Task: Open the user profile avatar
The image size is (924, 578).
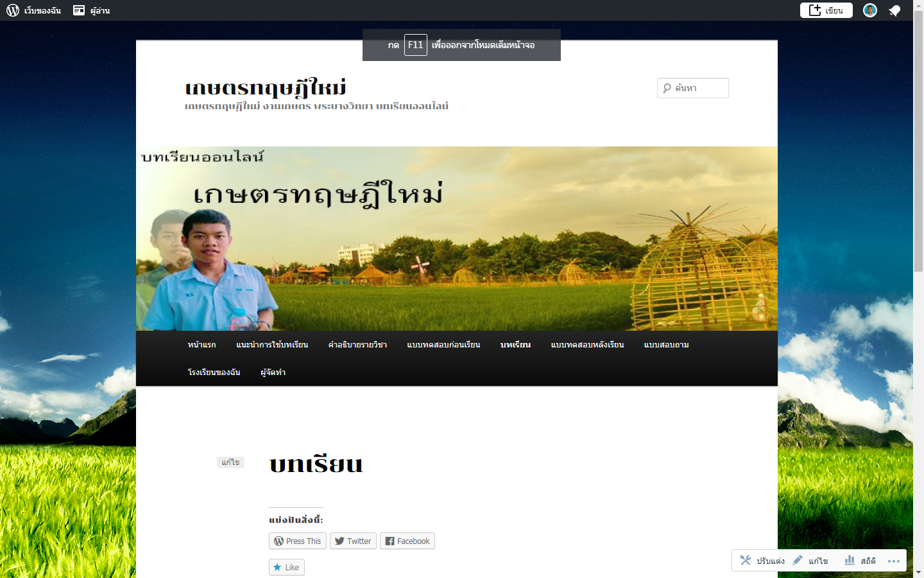Action: 869,10
